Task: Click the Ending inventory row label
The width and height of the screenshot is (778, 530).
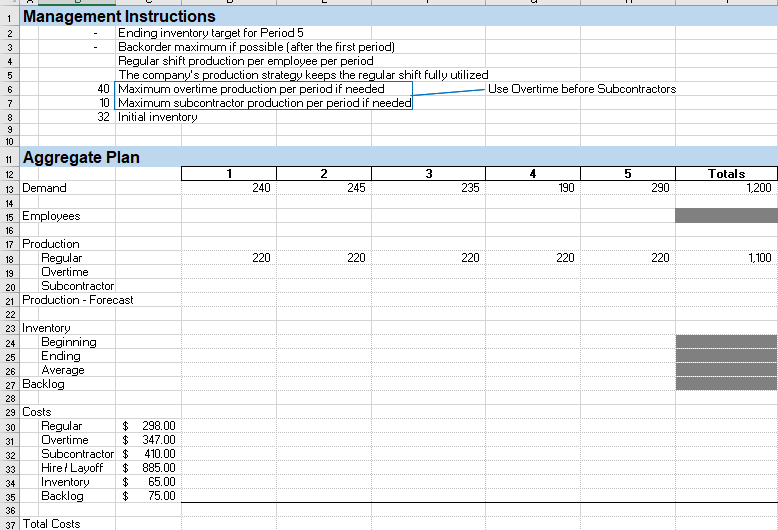Action: (x=61, y=356)
